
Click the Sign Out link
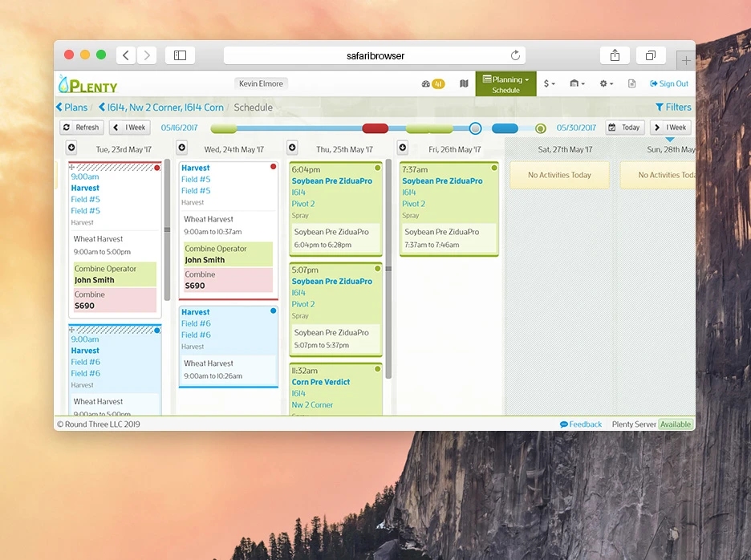point(669,83)
